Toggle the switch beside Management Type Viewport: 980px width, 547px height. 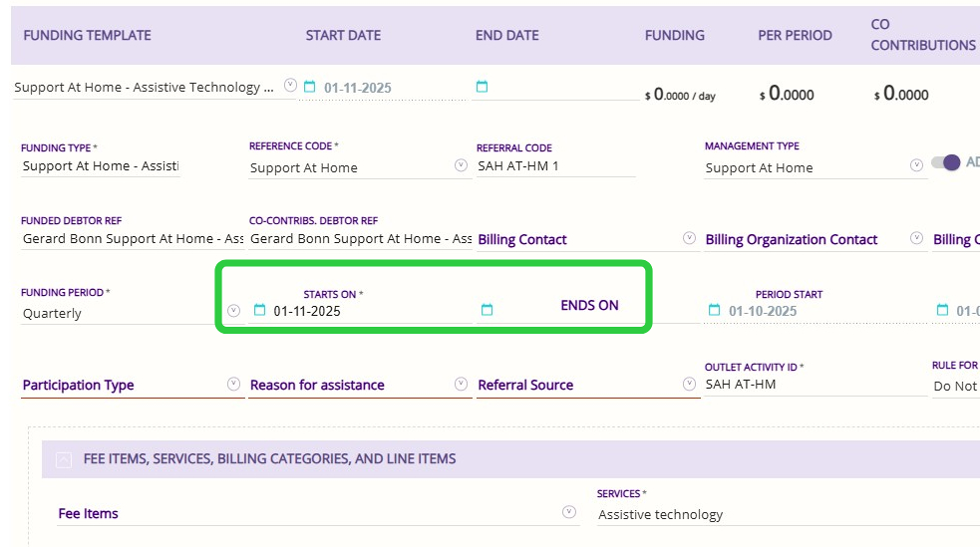click(945, 162)
